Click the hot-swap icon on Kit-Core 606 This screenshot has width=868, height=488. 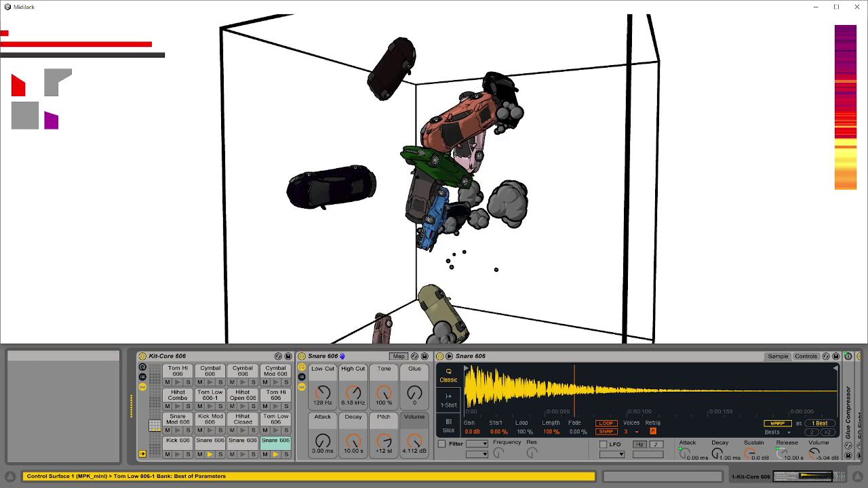tap(278, 356)
